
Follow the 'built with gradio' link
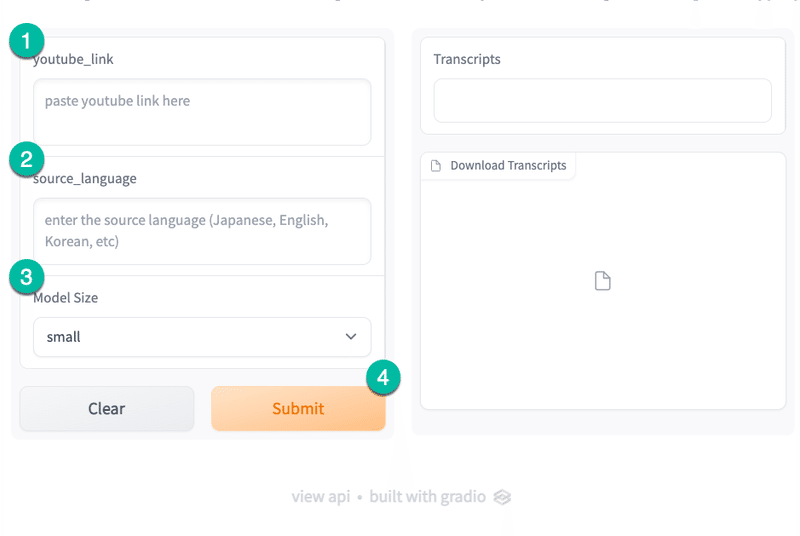pos(428,497)
